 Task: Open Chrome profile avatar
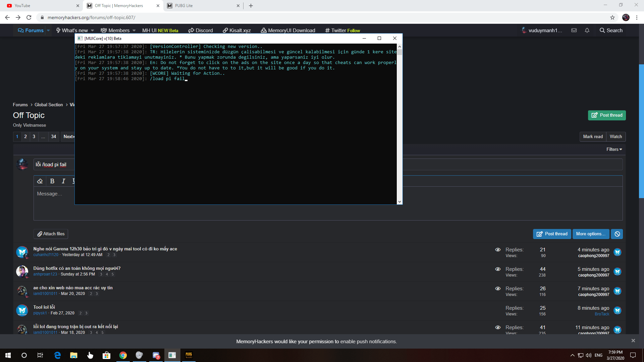pos(626,17)
